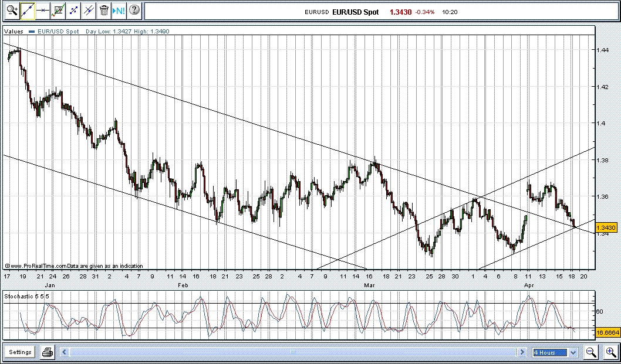Select the move/resize line tool
This screenshot has width=621, height=364.
click(73, 11)
